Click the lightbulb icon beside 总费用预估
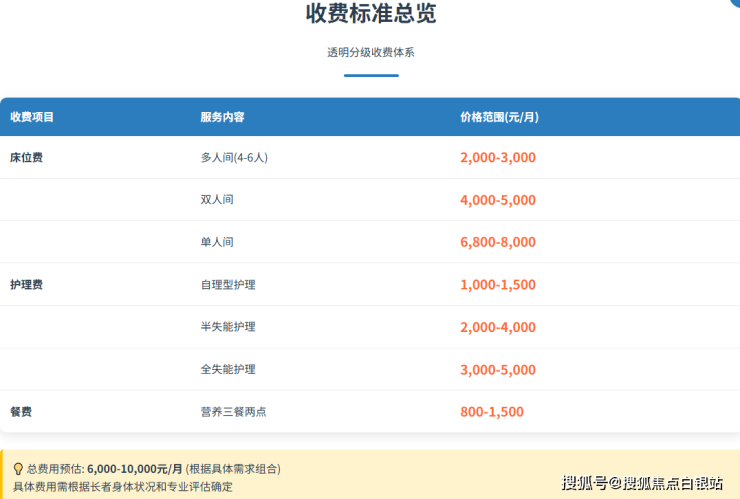The height and width of the screenshot is (499, 740). pos(17,468)
